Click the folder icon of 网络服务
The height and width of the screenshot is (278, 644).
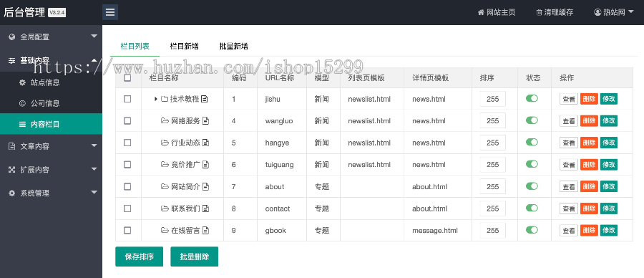click(165, 120)
